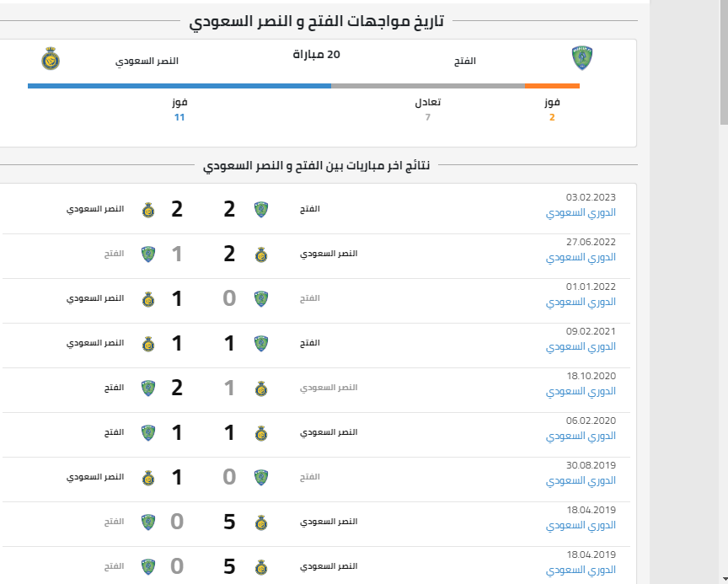Click the 7 draws count
The height and width of the screenshot is (584, 728).
click(427, 117)
